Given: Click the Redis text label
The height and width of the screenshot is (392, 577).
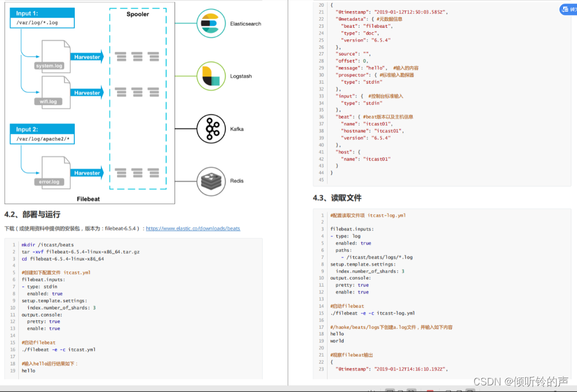Looking at the screenshot, I should point(237,181).
